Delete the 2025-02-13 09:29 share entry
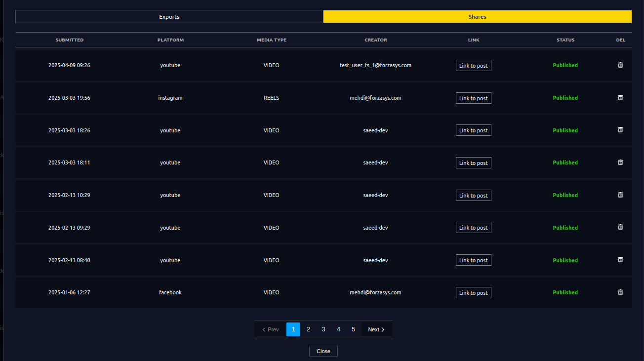 pyautogui.click(x=620, y=227)
